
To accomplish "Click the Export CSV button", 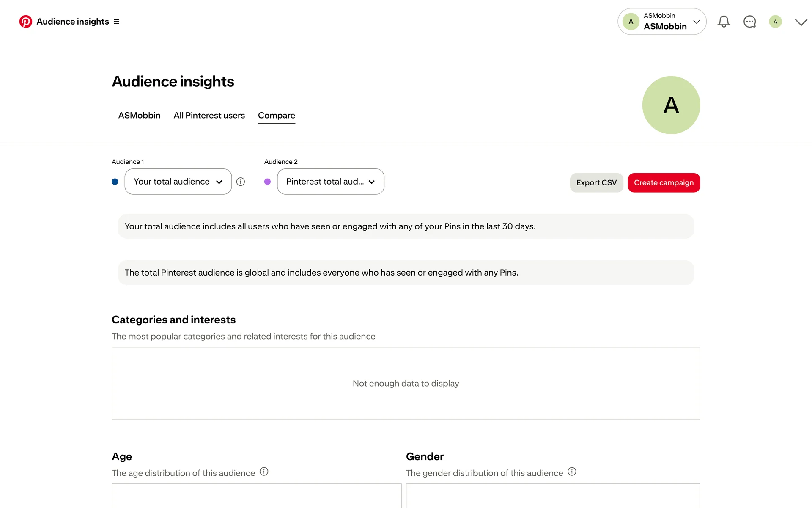I will coord(596,183).
